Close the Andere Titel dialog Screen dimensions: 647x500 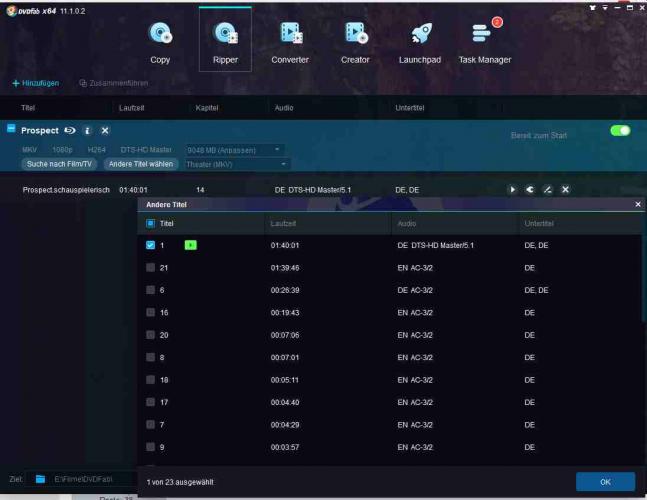point(638,204)
